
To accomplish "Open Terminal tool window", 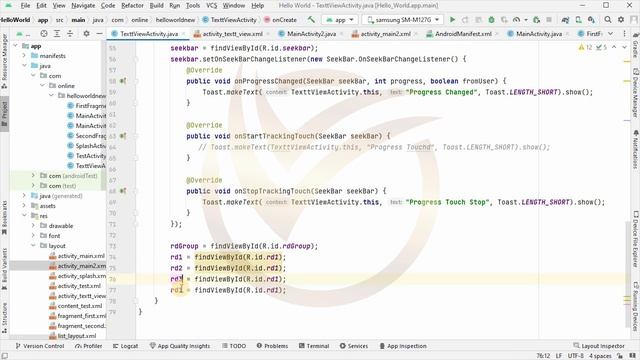I will click(x=314, y=346).
